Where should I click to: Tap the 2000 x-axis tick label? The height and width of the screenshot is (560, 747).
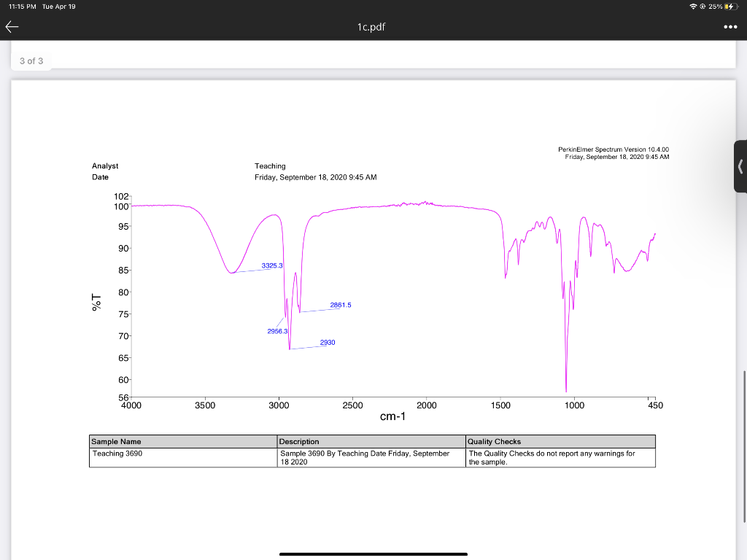(426, 405)
